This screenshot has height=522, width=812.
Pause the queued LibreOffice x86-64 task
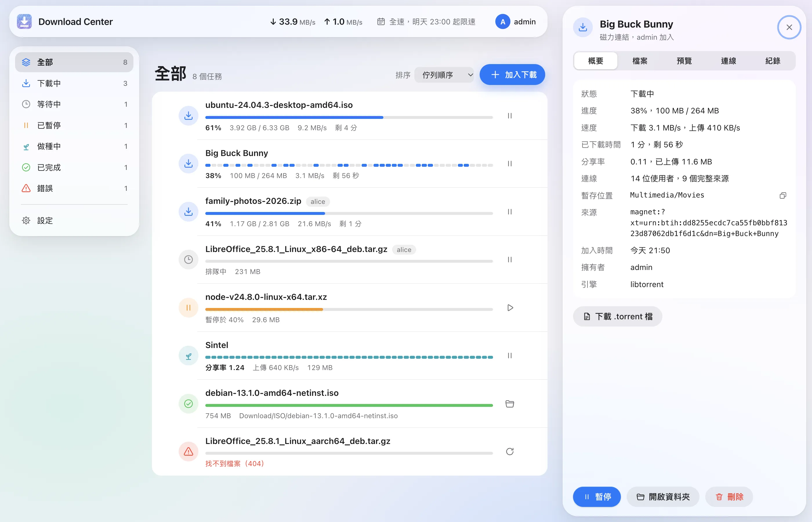(x=509, y=260)
